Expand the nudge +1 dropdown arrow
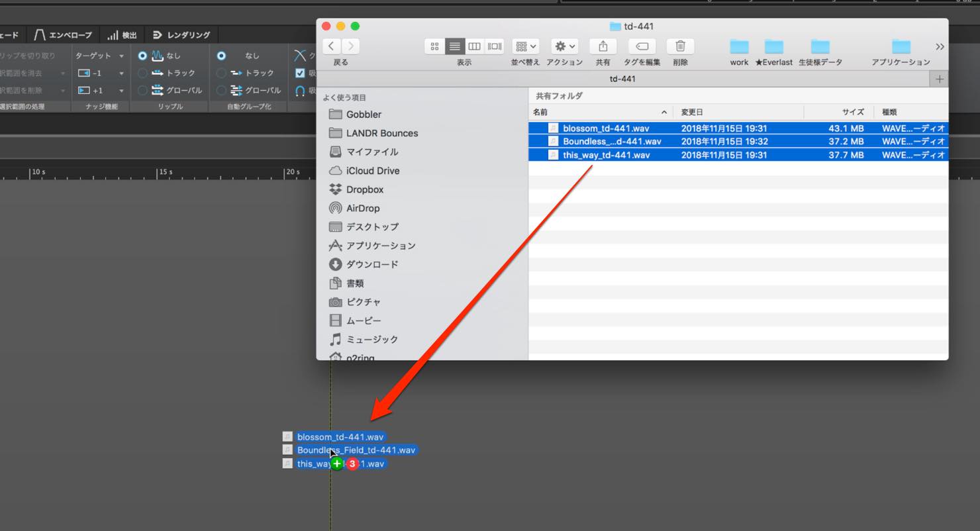 (x=121, y=91)
